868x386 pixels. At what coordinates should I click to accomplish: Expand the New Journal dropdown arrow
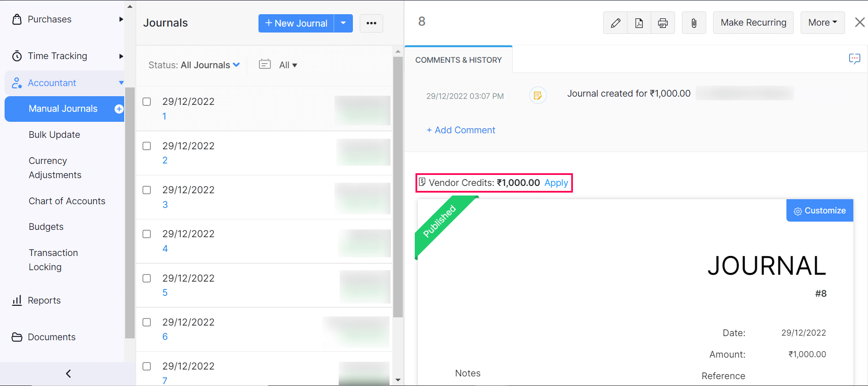point(343,23)
